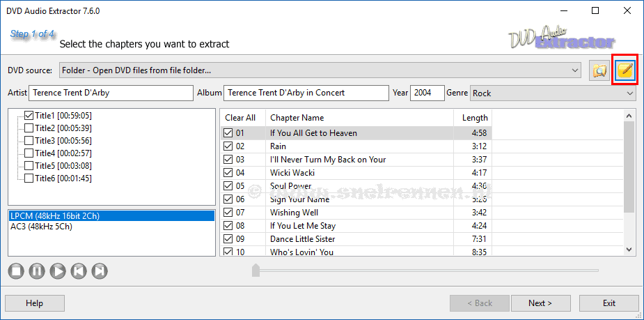The image size is (644, 320).
Task: Select the "If You Let Me Stay" chapter
Action: [x=303, y=226]
